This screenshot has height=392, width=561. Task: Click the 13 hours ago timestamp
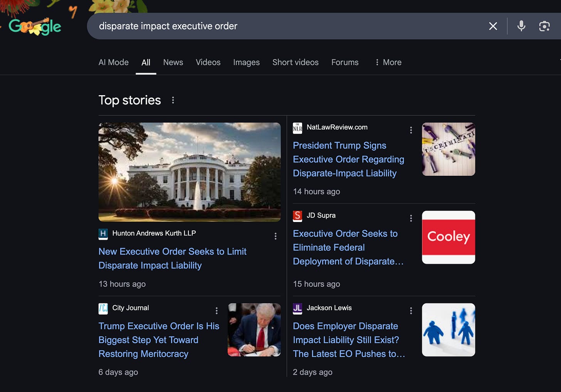pyautogui.click(x=122, y=284)
